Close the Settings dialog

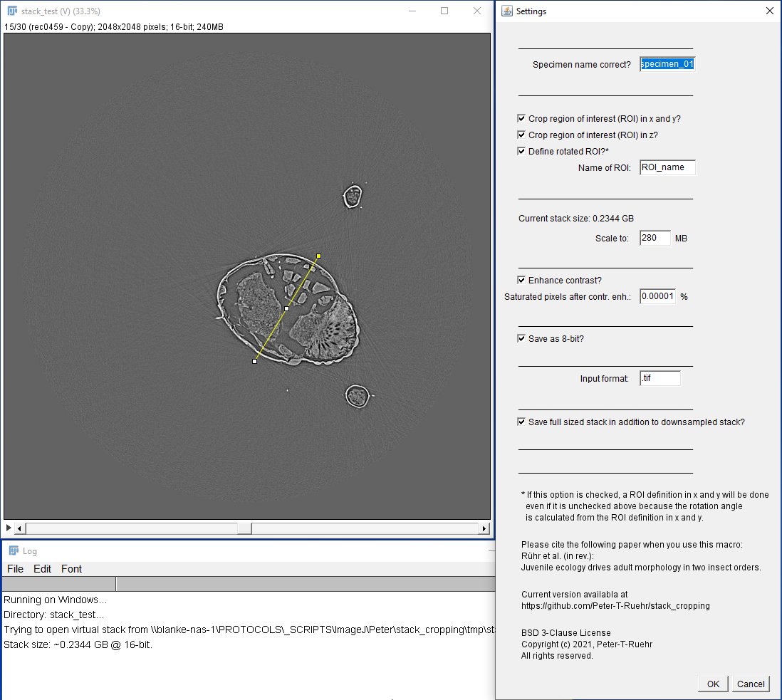pyautogui.click(x=769, y=11)
